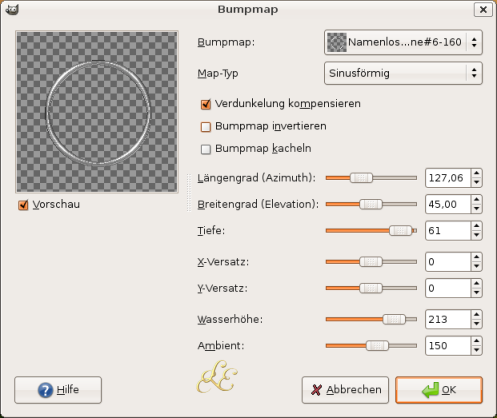The height and width of the screenshot is (418, 497).
Task: Open the Bumpmap drawable dropdown
Action: point(403,42)
